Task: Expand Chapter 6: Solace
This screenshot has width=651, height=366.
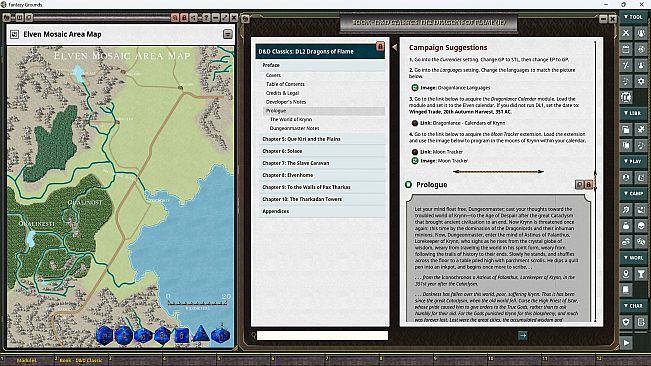Action: click(x=322, y=151)
